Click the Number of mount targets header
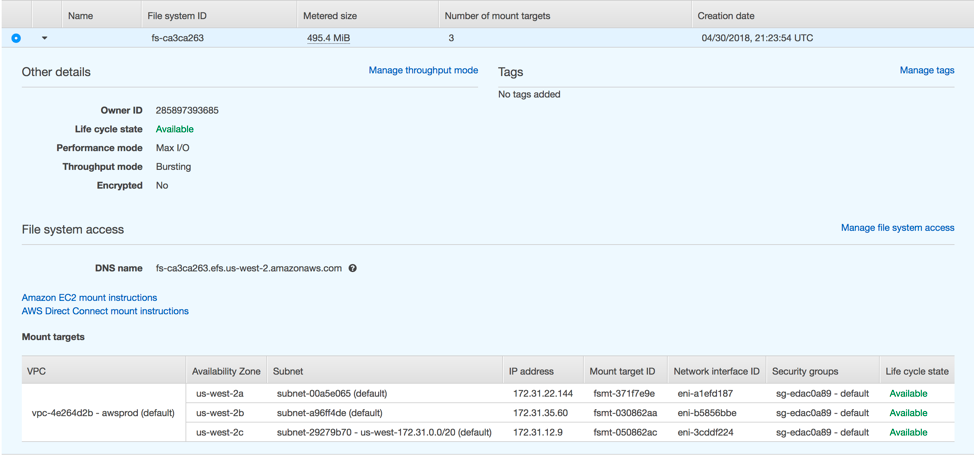974x456 pixels. tap(497, 16)
